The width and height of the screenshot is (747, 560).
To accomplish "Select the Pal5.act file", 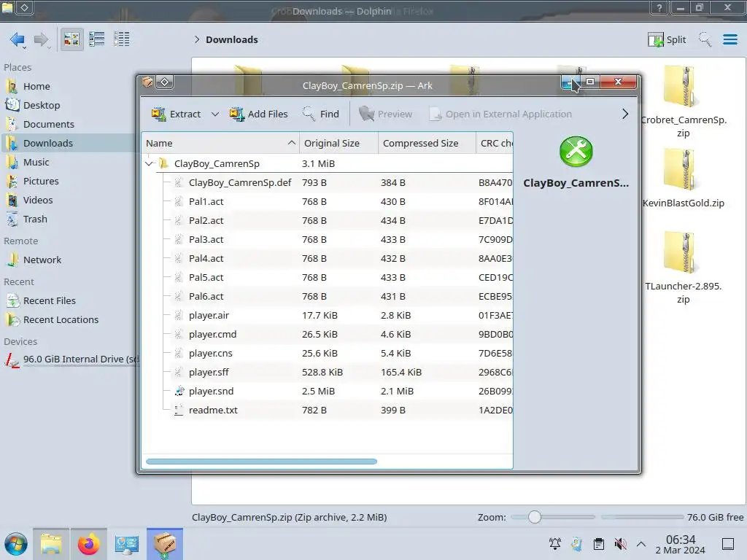I will pos(327,278).
